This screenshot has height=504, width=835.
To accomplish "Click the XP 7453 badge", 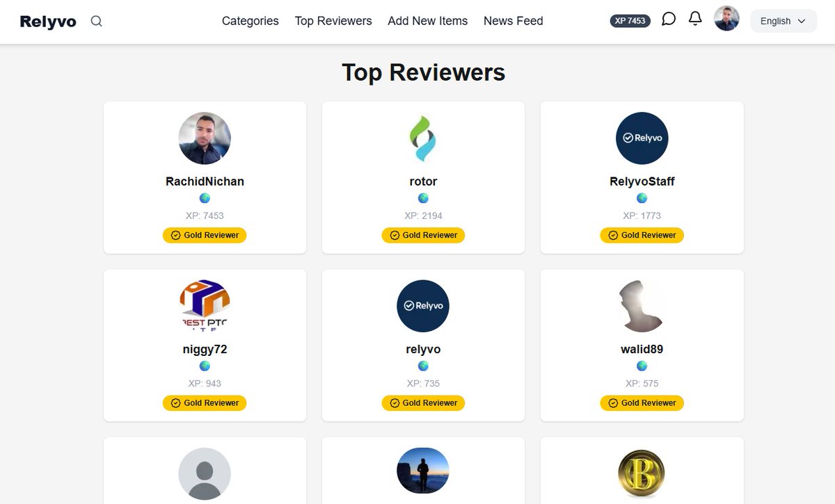I will (x=630, y=21).
